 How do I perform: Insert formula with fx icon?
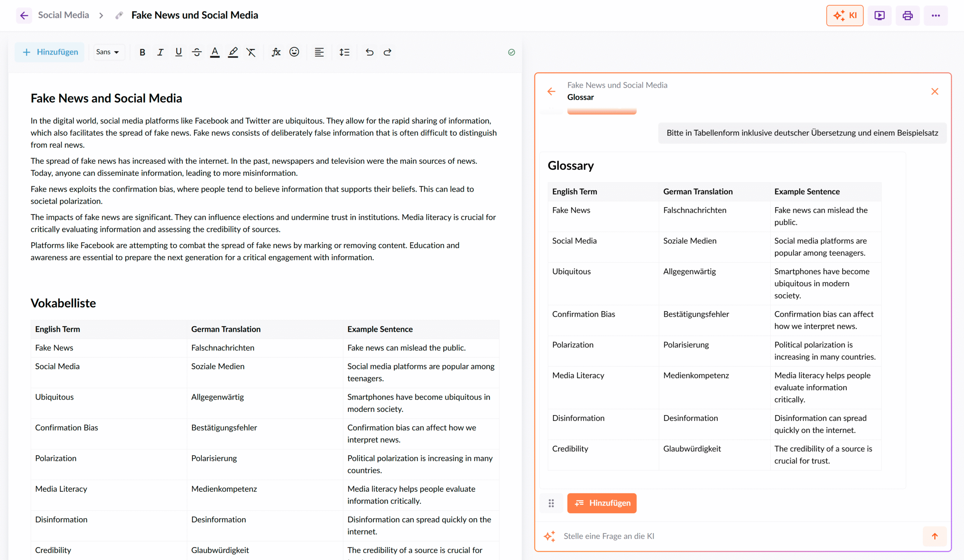click(276, 52)
